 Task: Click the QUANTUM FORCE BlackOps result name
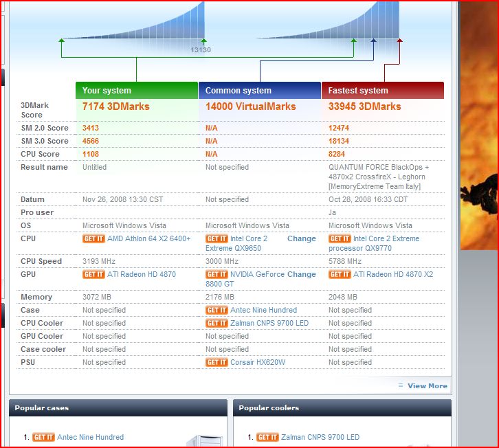379,177
